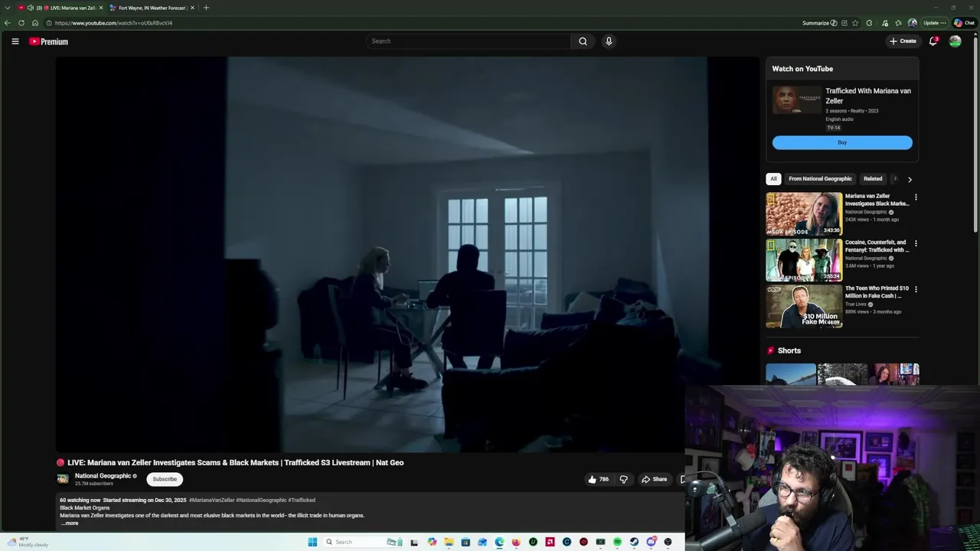Open File Explorer from taskbar
980x551 pixels.
coord(449,542)
